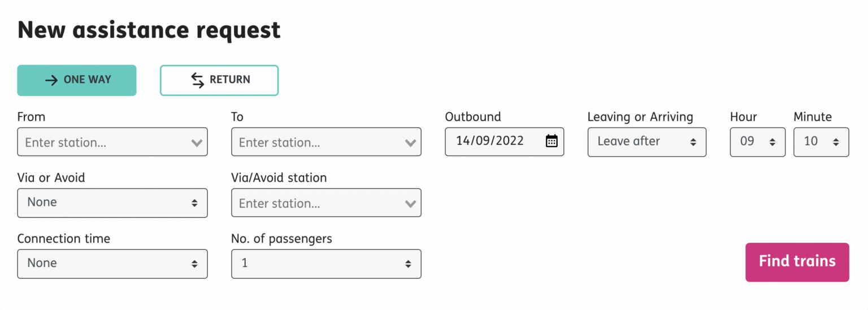Open the Connection time dropdown
The width and height of the screenshot is (868, 310).
tap(112, 264)
